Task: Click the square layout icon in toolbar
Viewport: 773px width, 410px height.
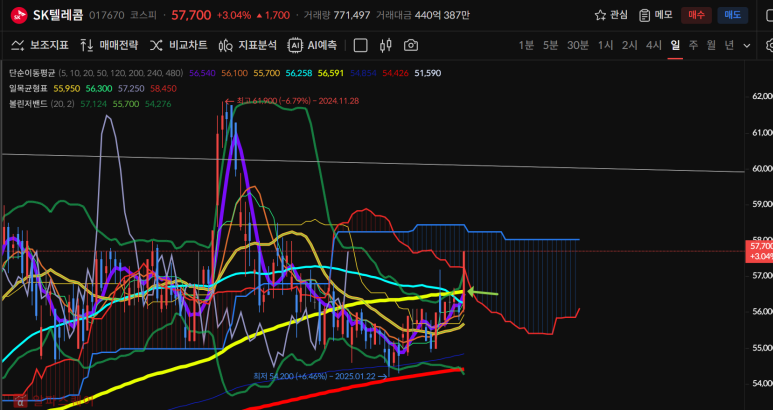Action: pos(361,45)
